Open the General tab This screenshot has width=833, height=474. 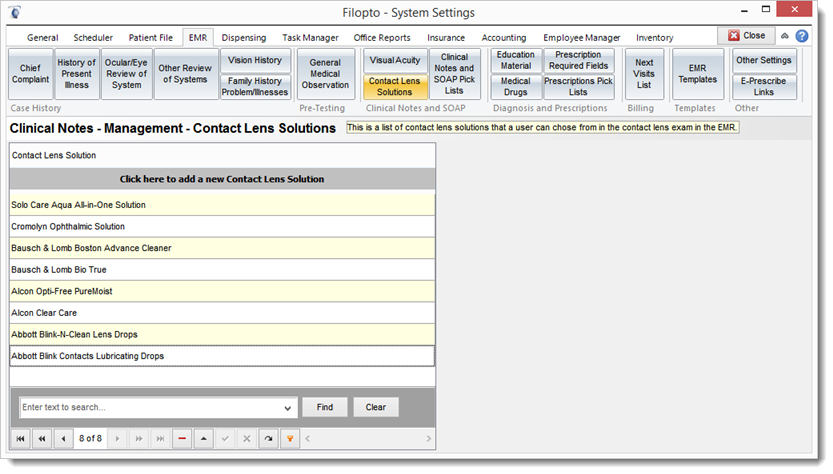coord(42,38)
